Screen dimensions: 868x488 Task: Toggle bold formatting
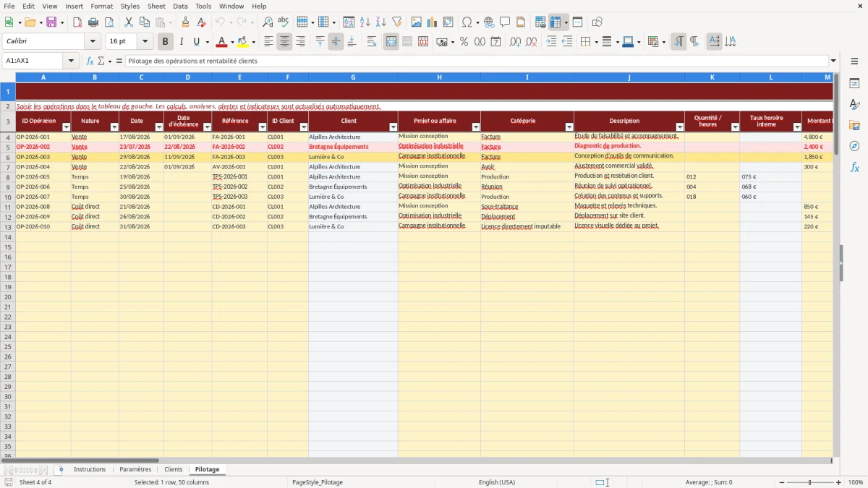tap(166, 42)
